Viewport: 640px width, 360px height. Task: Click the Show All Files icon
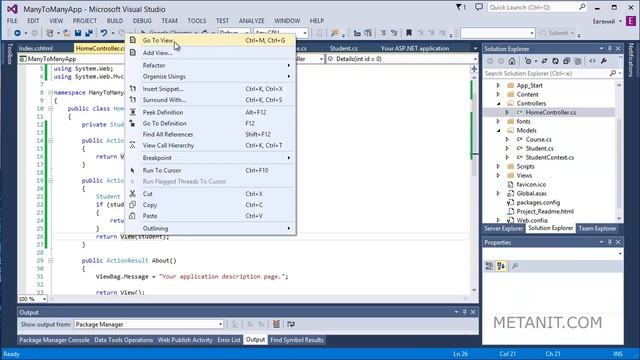tap(578, 61)
